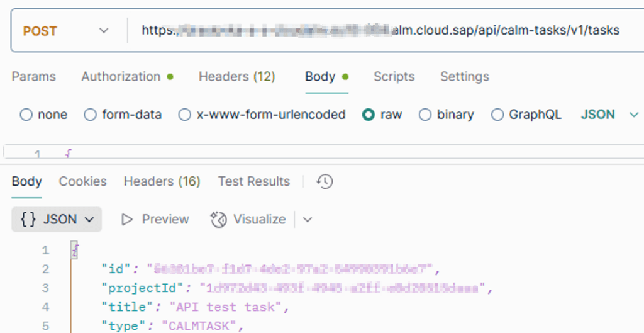The image size is (644, 333).
Task: Switch to the Params tab
Action: 34,76
